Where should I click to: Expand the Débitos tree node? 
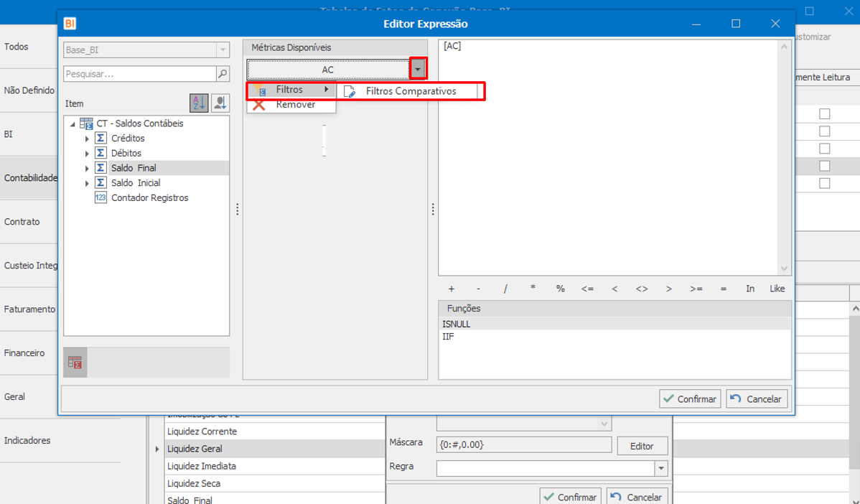(87, 154)
